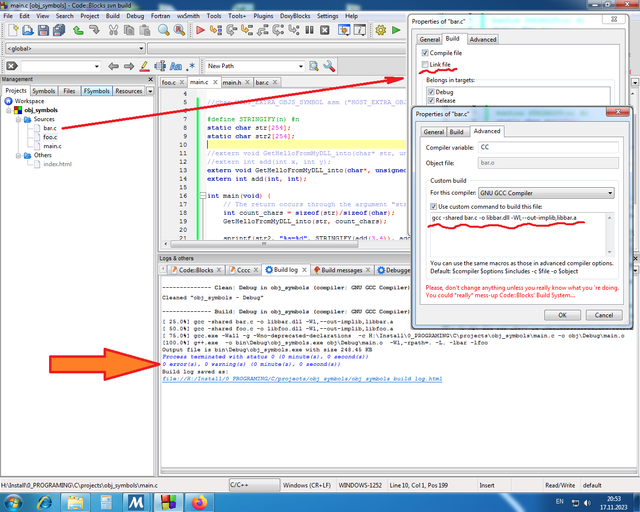Click the Step out debug icon

click(x=262, y=30)
